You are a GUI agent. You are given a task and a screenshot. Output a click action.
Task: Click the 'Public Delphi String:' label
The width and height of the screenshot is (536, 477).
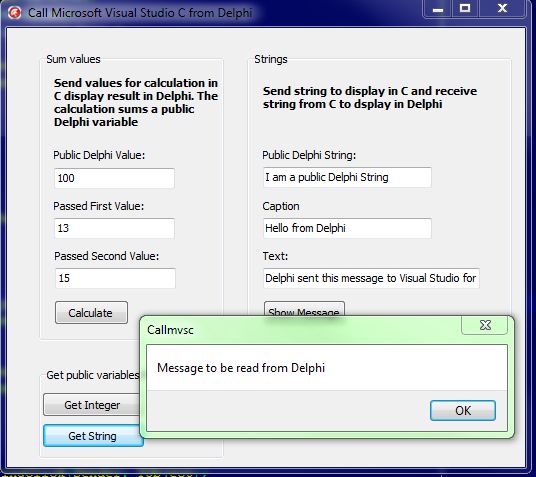(309, 155)
